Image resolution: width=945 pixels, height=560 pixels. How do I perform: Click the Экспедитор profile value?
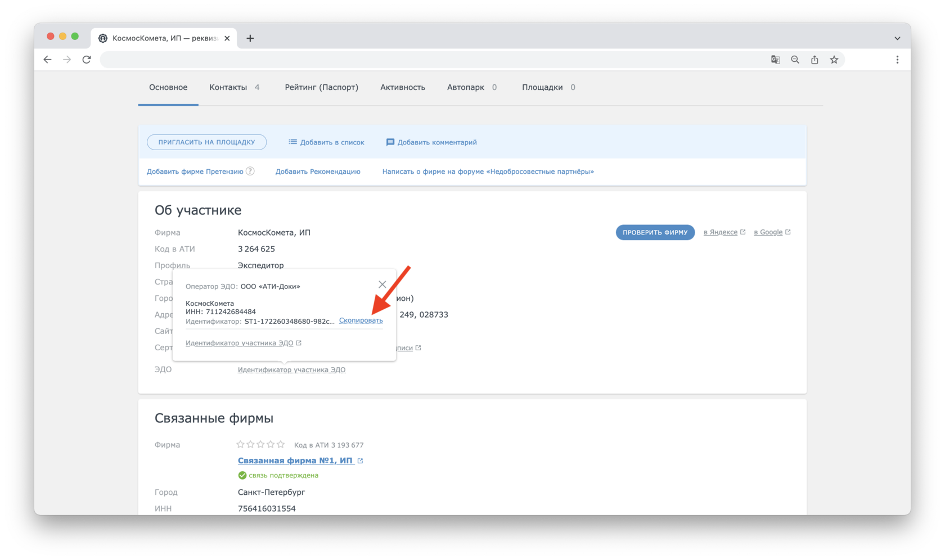pos(260,265)
